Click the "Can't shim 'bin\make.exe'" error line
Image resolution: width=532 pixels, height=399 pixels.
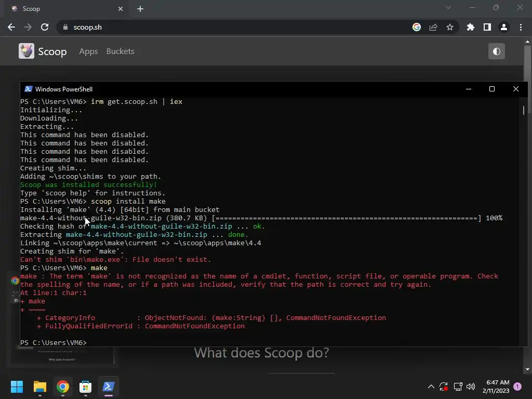click(x=115, y=260)
